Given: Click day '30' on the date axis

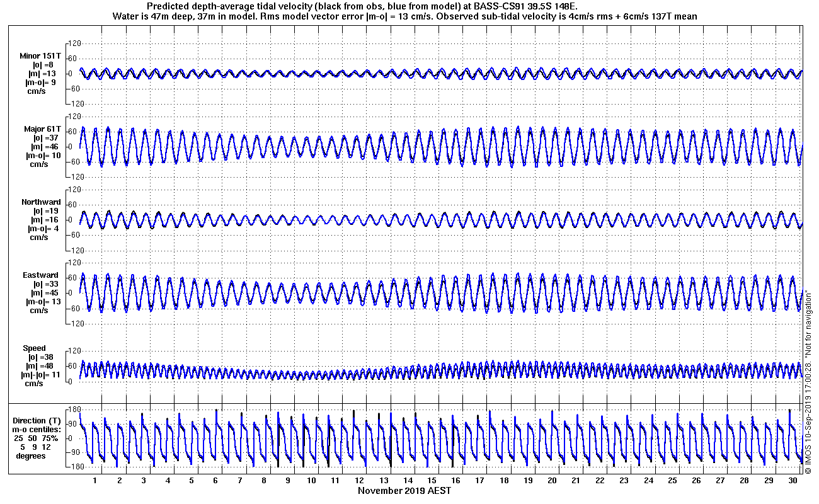Looking at the screenshot, I should [x=793, y=481].
